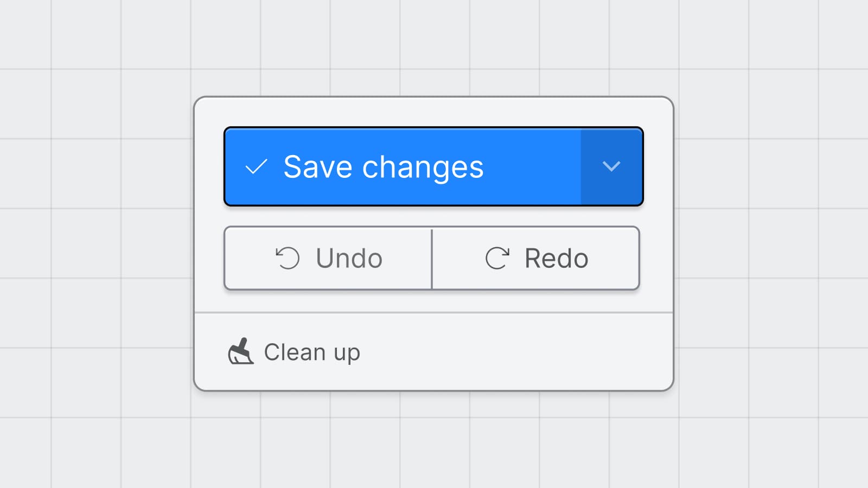
Task: Click the vertical divider between Undo and Redo
Action: coord(432,258)
